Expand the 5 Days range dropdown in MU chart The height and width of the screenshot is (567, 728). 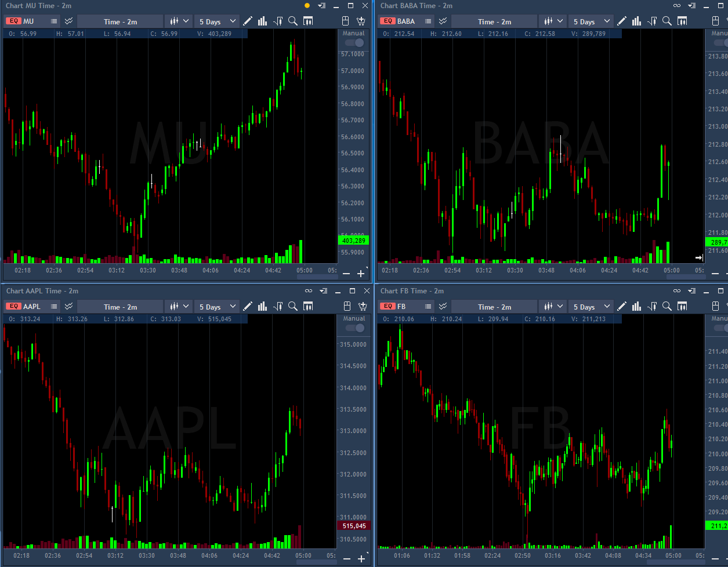point(218,21)
